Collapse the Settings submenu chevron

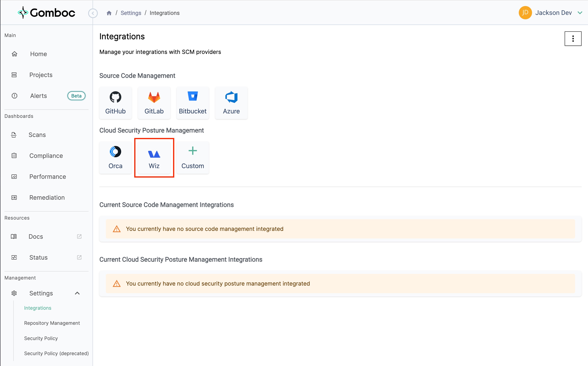coord(77,293)
